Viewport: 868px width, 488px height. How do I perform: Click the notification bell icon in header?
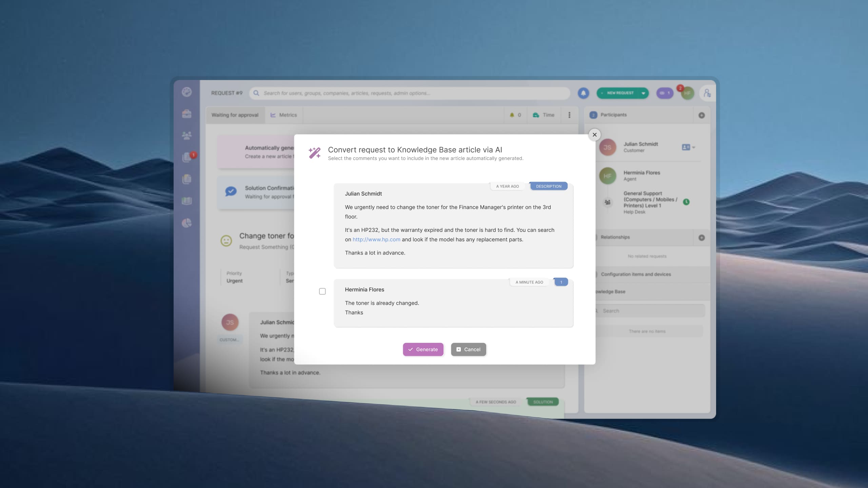point(583,93)
